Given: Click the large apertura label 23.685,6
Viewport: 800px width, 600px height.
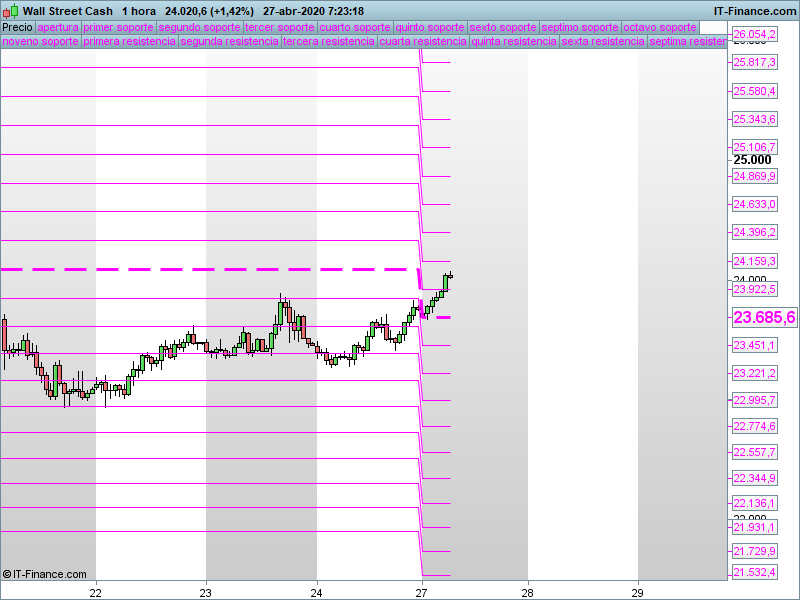Looking at the screenshot, I should pyautogui.click(x=764, y=317).
